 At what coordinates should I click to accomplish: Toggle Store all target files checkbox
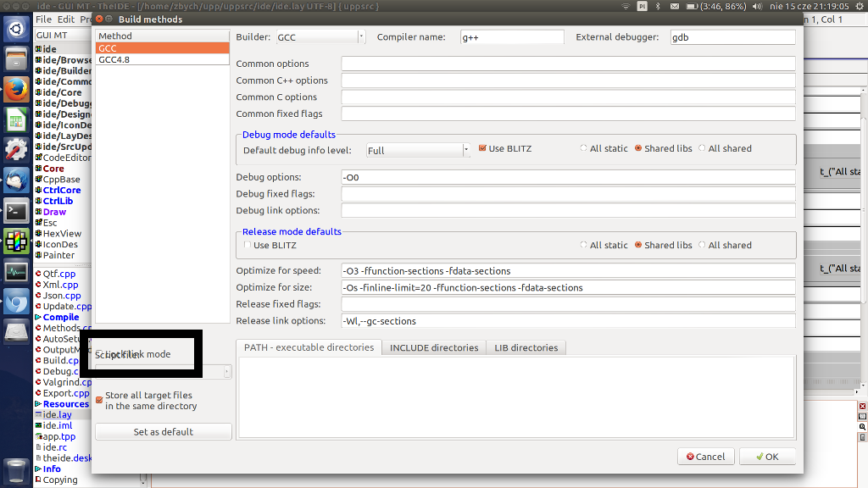[x=99, y=400]
